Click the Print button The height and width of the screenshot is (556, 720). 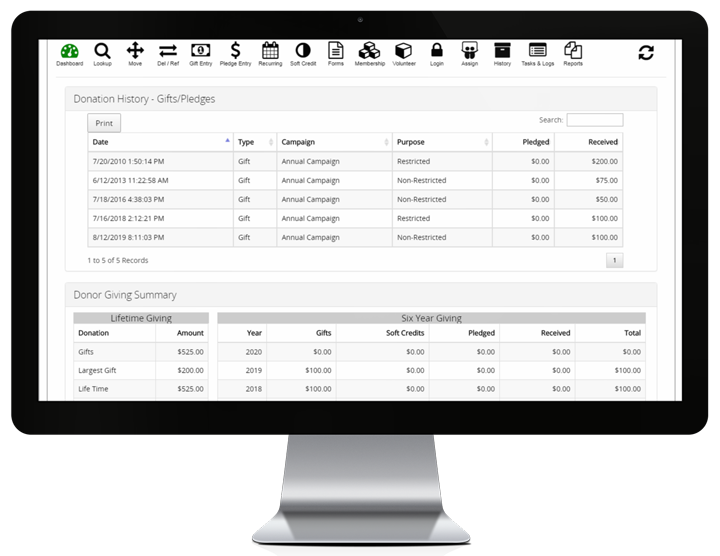coord(104,123)
